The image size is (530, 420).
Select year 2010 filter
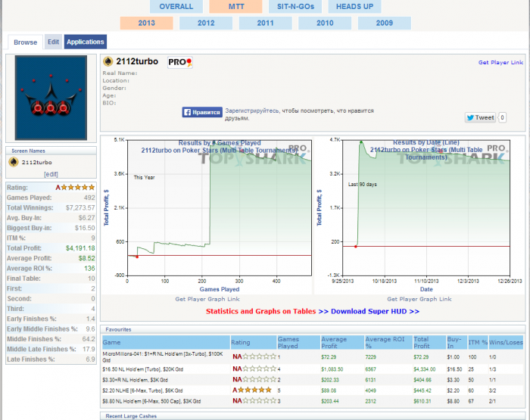click(325, 23)
